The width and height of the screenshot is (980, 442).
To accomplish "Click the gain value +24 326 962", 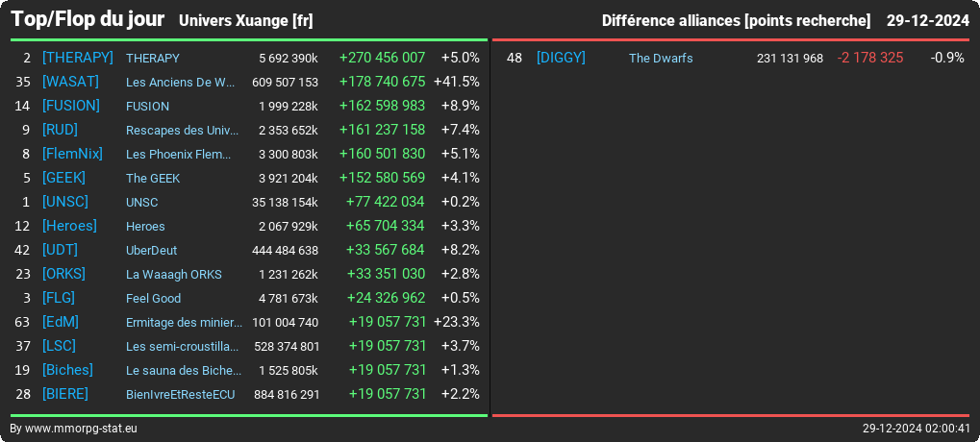I will pos(387,298).
